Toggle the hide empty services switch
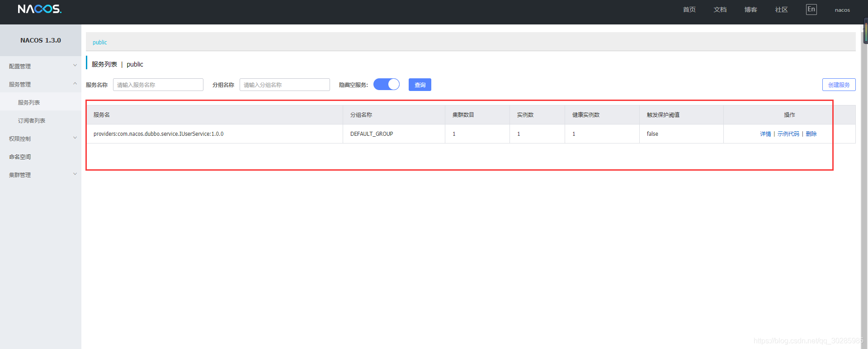The width and height of the screenshot is (868, 349). click(387, 85)
